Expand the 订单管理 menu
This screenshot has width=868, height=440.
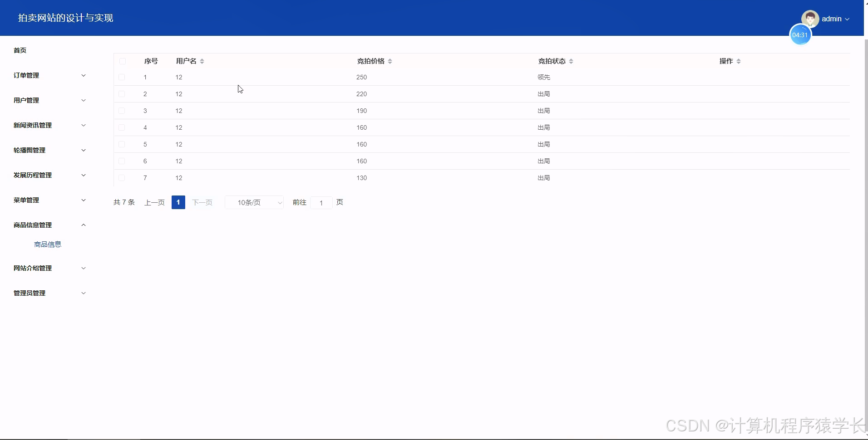(49, 75)
